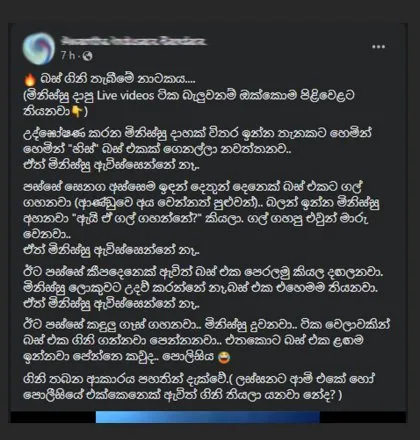Open the post's three-dot options menu
Screen dimensions: 420x440
point(378,47)
